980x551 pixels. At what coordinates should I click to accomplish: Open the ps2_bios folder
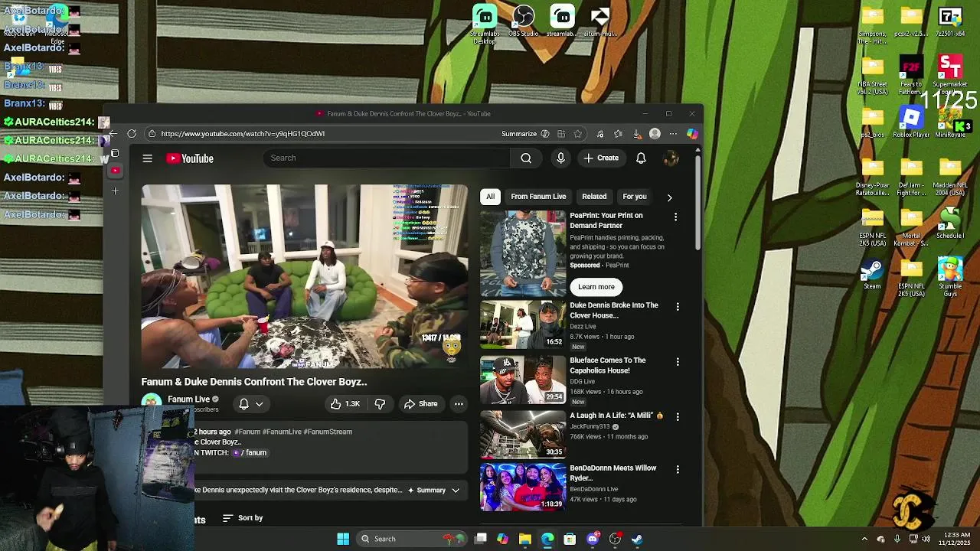872,122
